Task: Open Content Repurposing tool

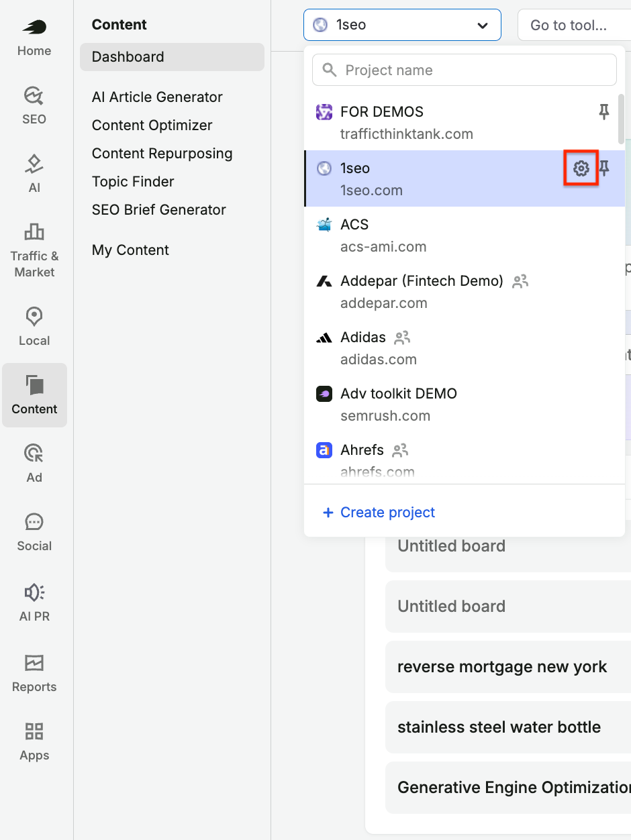Action: [162, 154]
